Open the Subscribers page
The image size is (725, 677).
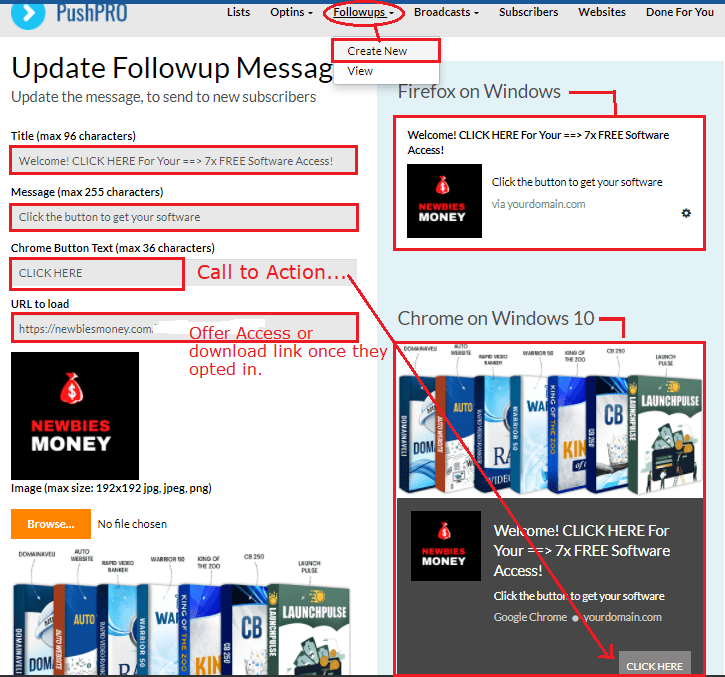tap(528, 12)
